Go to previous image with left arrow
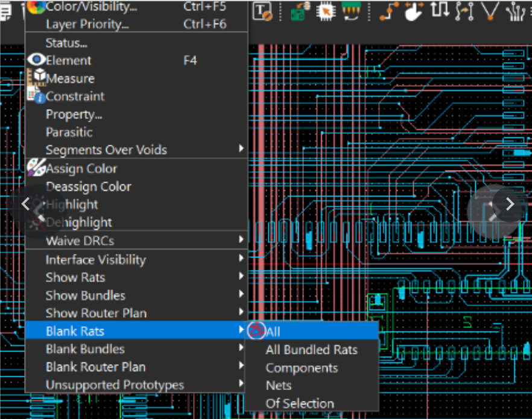Viewport: 532px width, 419px height. [25, 204]
